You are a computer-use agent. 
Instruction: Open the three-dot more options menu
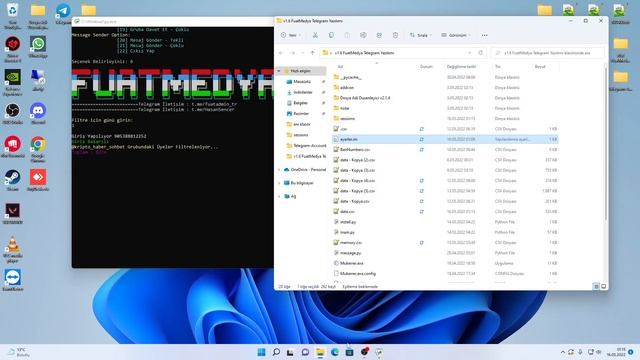click(x=484, y=36)
